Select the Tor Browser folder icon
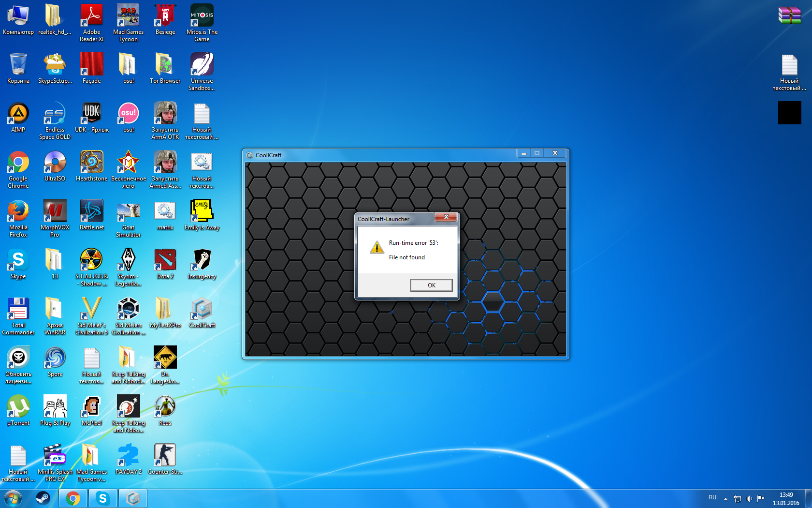Viewport: 812px width, 508px height. point(165,68)
